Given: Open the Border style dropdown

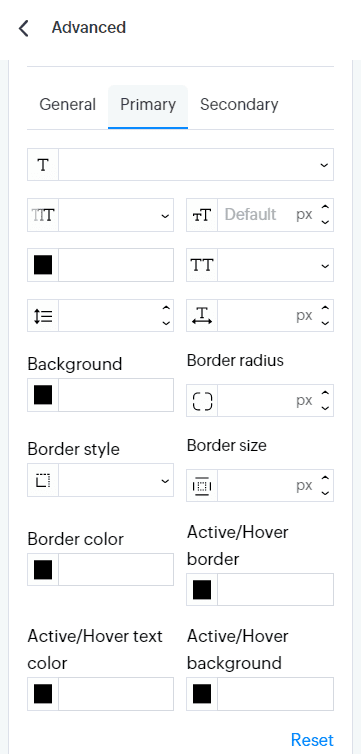Looking at the screenshot, I should click(x=116, y=480).
